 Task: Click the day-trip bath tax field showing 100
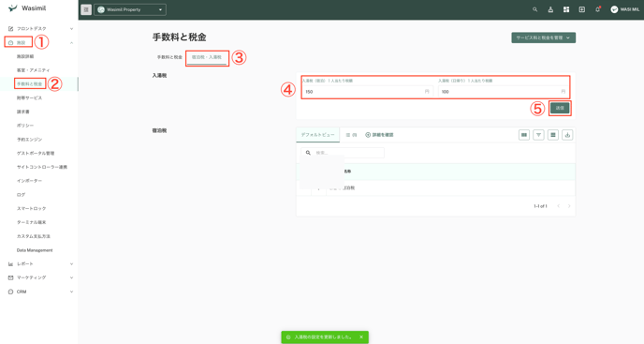(504, 92)
